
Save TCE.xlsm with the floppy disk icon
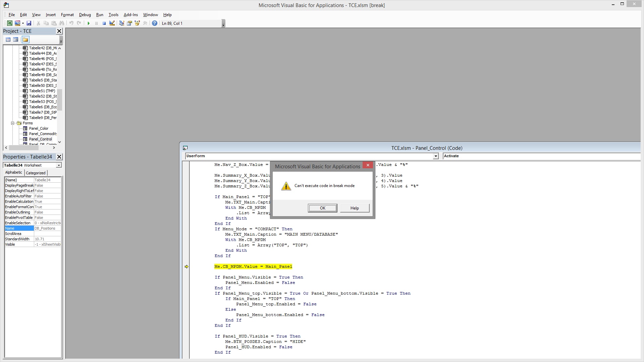29,23
